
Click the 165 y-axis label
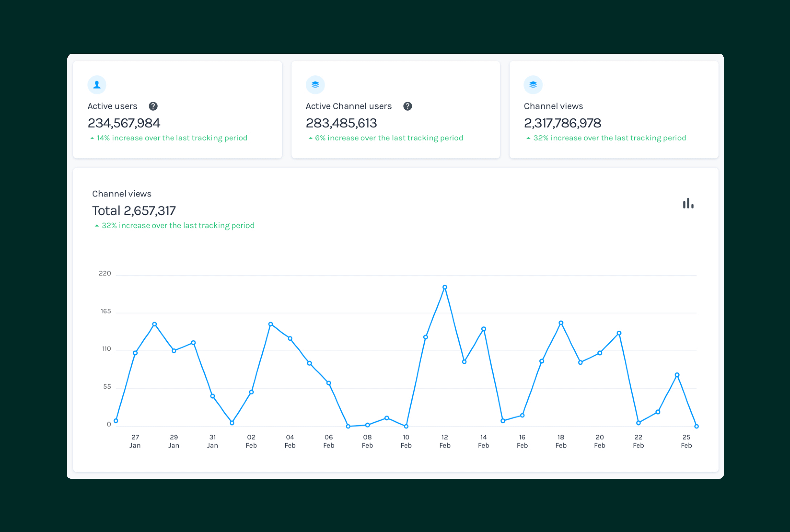pyautogui.click(x=105, y=311)
